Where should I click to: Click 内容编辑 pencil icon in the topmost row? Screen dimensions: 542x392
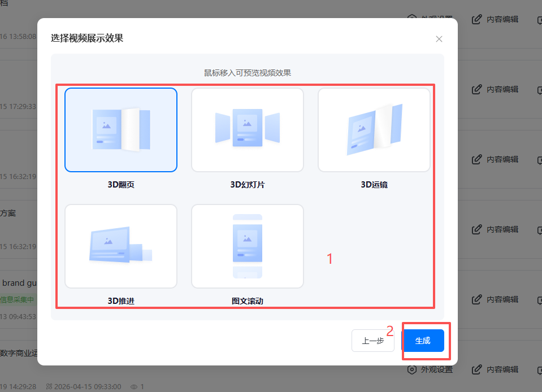click(477, 19)
